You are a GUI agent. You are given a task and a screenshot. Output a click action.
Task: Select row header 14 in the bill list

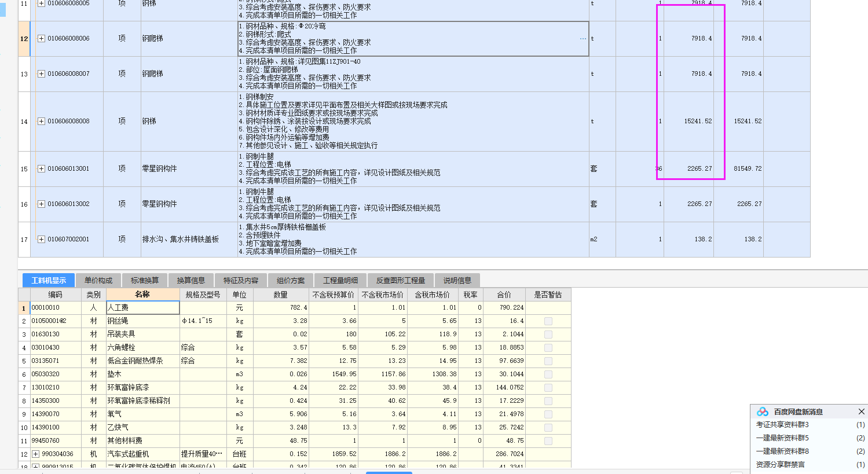(24, 122)
